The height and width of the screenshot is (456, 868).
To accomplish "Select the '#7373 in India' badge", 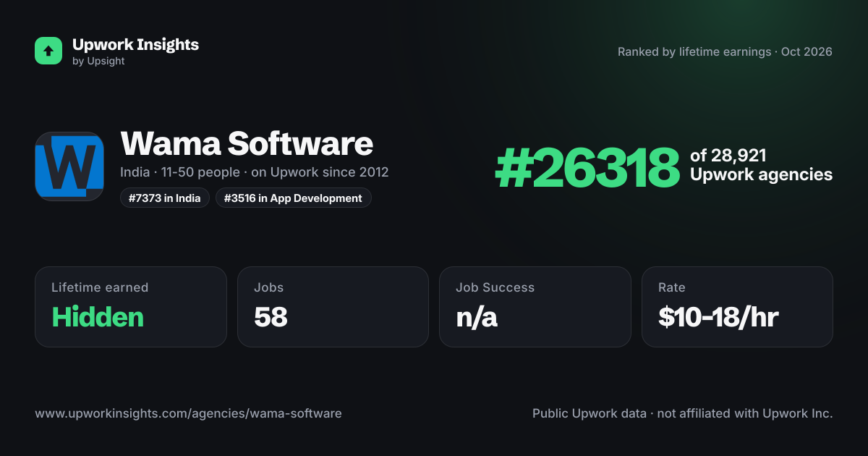I will click(x=165, y=198).
